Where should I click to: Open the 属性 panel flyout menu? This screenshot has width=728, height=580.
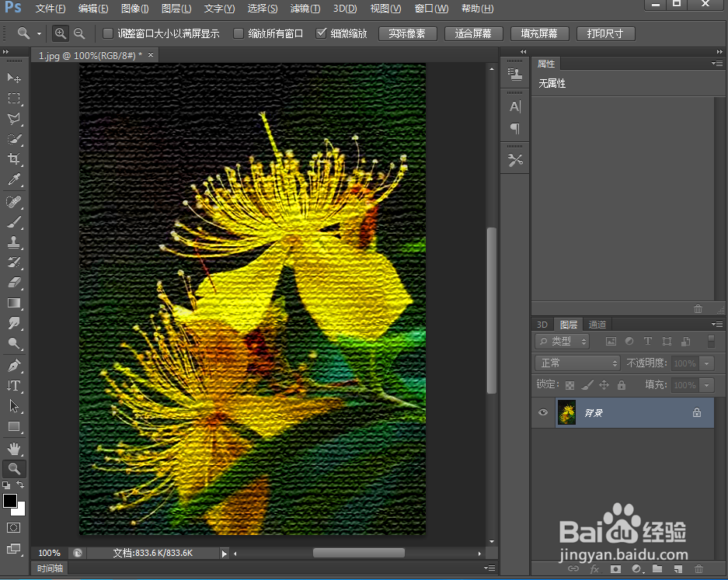click(x=717, y=64)
